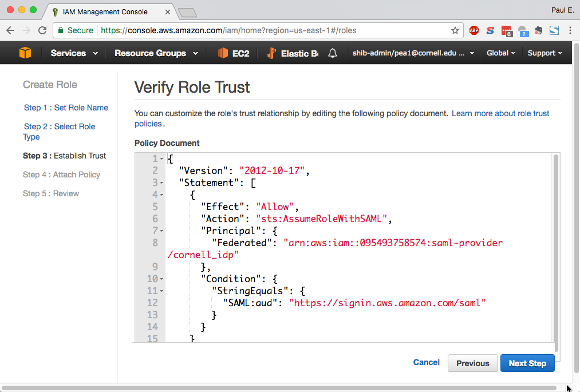The height and width of the screenshot is (392, 580).
Task: Open the Services dropdown menu
Action: (x=74, y=53)
